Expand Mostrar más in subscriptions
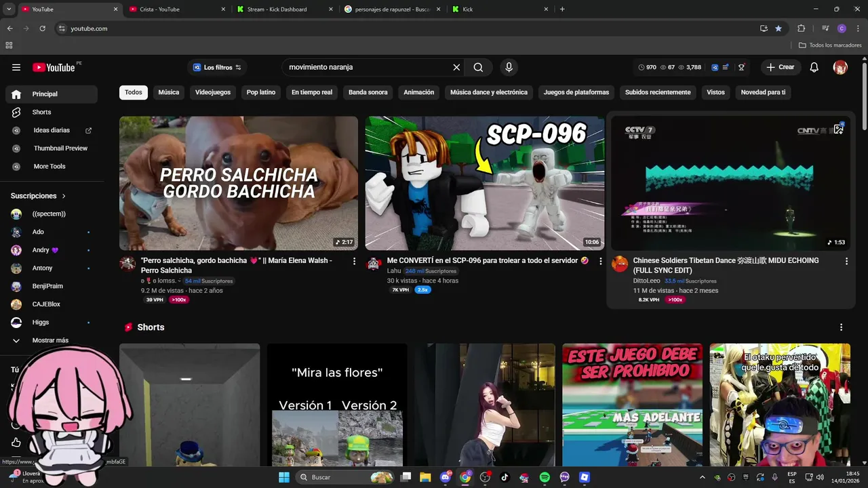Image resolution: width=868 pixels, height=488 pixels. click(x=50, y=340)
